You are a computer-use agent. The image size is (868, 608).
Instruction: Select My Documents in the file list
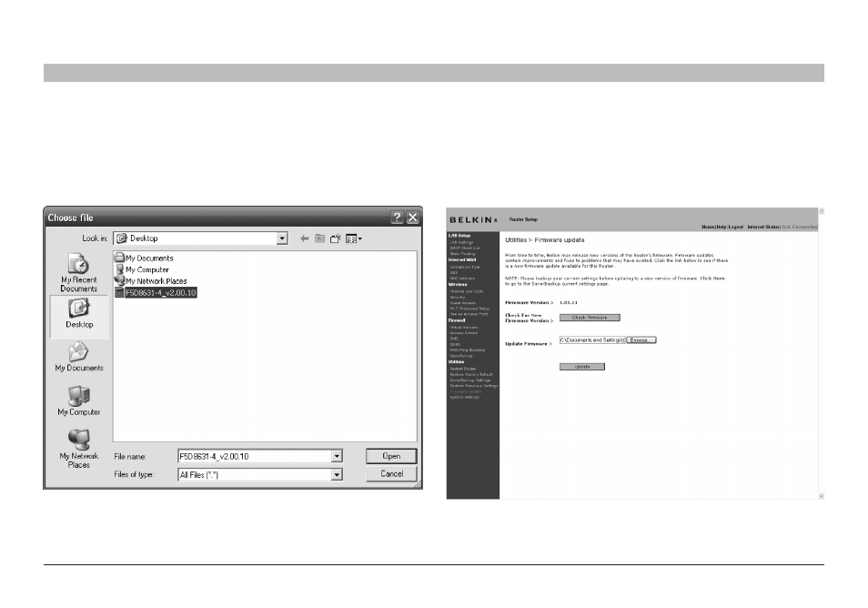click(144, 258)
